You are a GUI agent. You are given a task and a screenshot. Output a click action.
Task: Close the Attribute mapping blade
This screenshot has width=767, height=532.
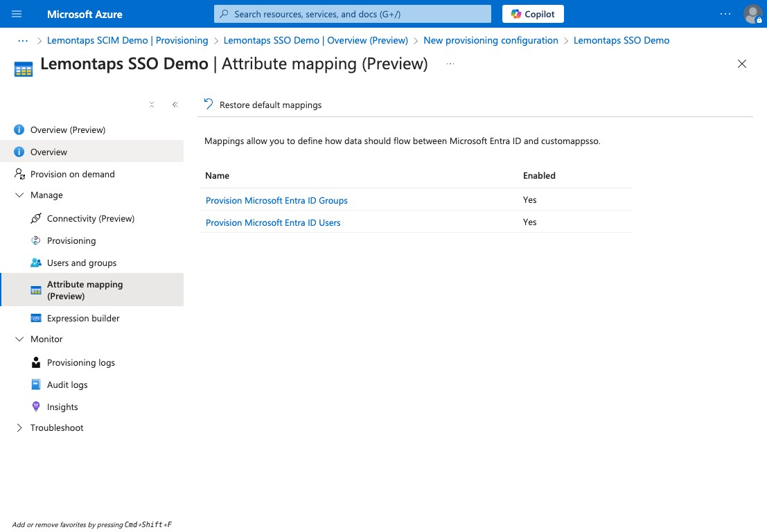741,64
